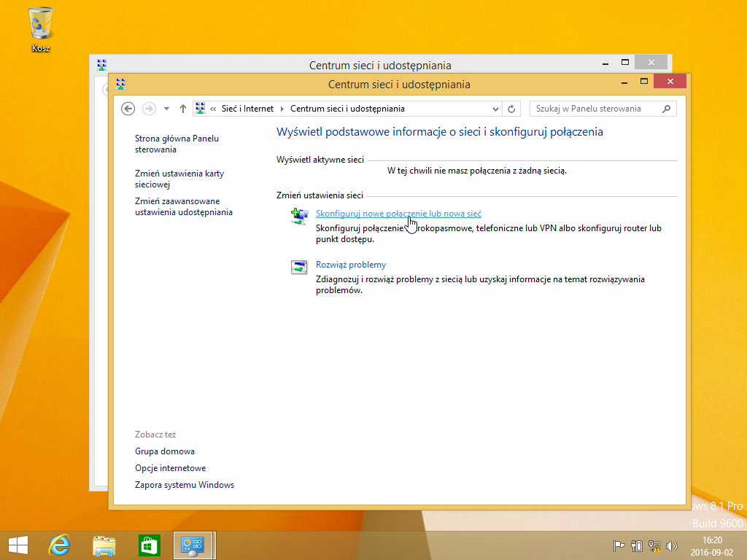
Task: Click 'Skonfiguruj nowe połączenie lub nową sieć'
Action: pyautogui.click(x=398, y=214)
